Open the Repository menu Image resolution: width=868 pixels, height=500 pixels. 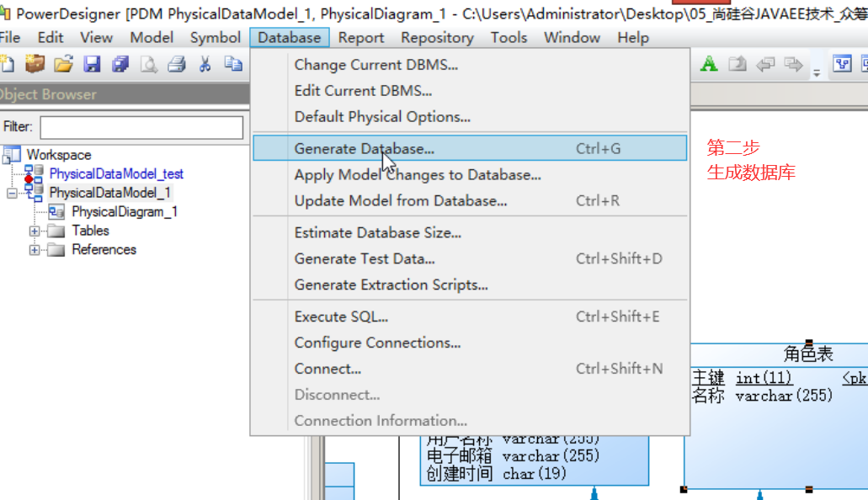click(x=437, y=38)
